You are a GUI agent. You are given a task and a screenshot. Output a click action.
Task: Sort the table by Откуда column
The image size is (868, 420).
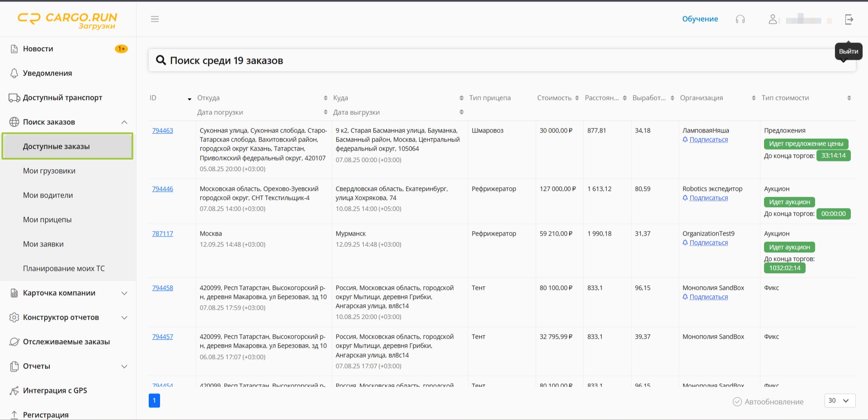point(325,98)
